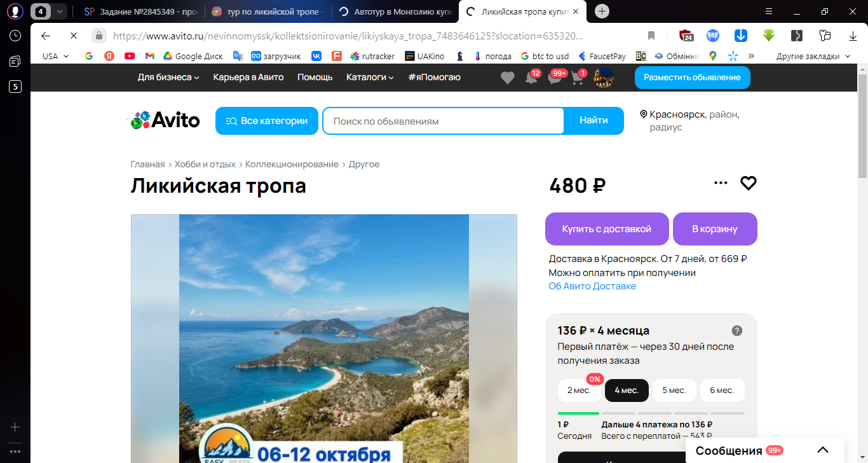
Task: Go to Коллекционирование breadcrumb
Action: [x=292, y=164]
